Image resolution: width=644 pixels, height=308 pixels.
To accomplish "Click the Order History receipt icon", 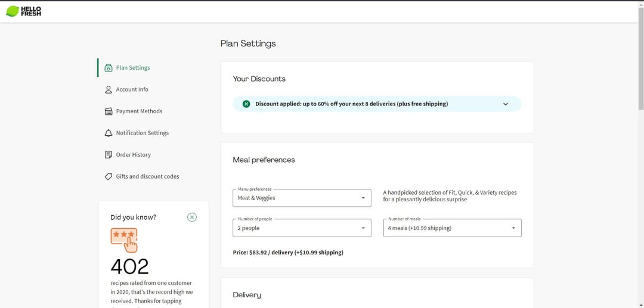I will 108,155.
